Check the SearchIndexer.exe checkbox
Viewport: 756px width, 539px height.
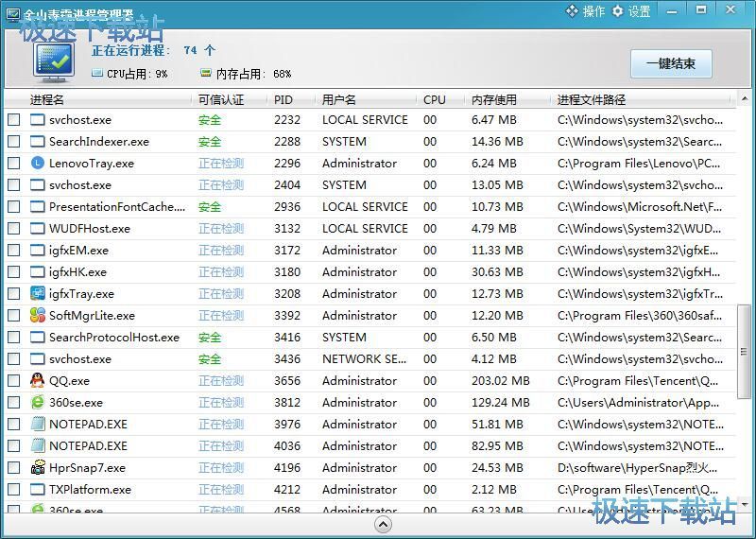pyautogui.click(x=14, y=142)
